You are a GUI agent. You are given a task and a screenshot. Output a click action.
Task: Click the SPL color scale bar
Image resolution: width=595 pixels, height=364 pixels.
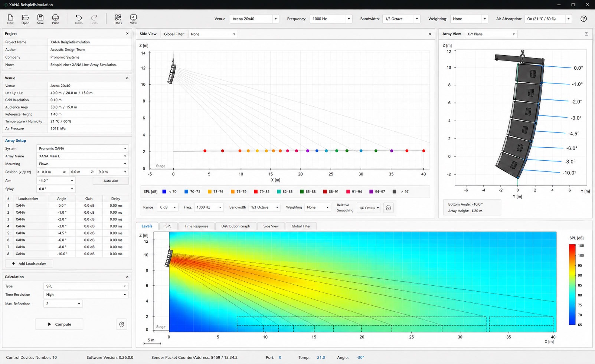(572, 285)
